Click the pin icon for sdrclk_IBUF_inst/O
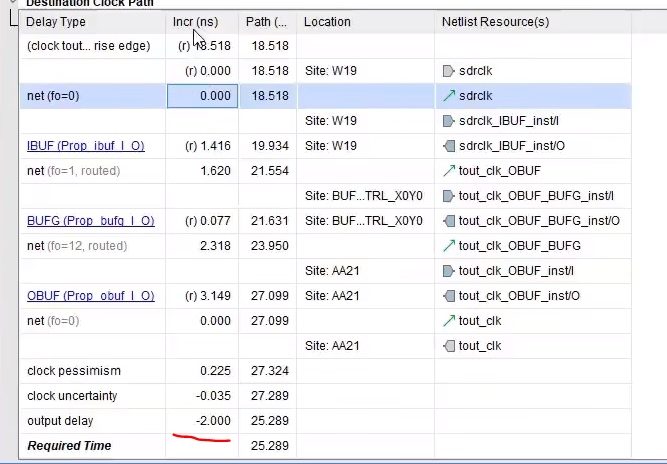Image resolution: width=667 pixels, height=464 pixels. (449, 146)
